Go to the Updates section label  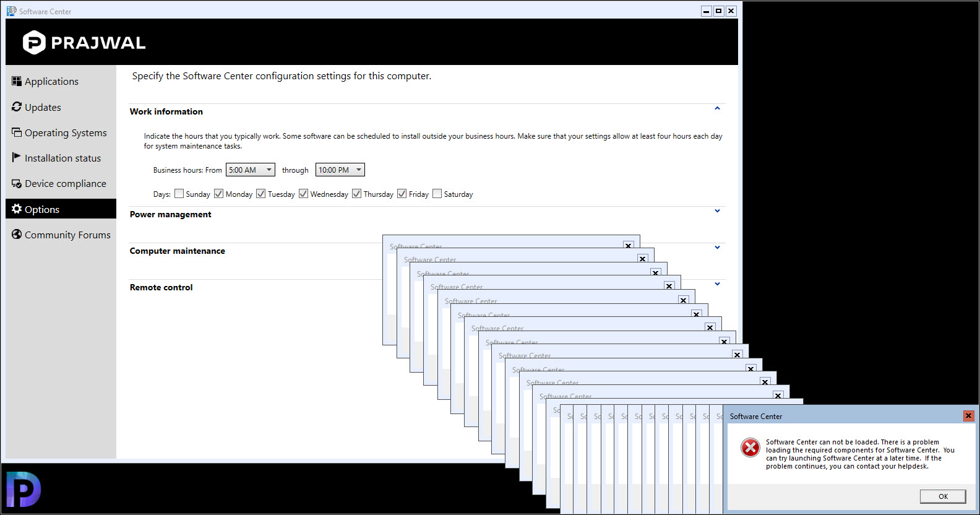click(43, 108)
